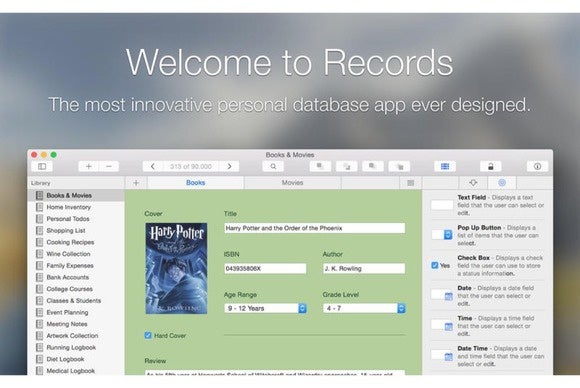Go to the next record
This screenshot has width=580, height=388.
pos(229,166)
